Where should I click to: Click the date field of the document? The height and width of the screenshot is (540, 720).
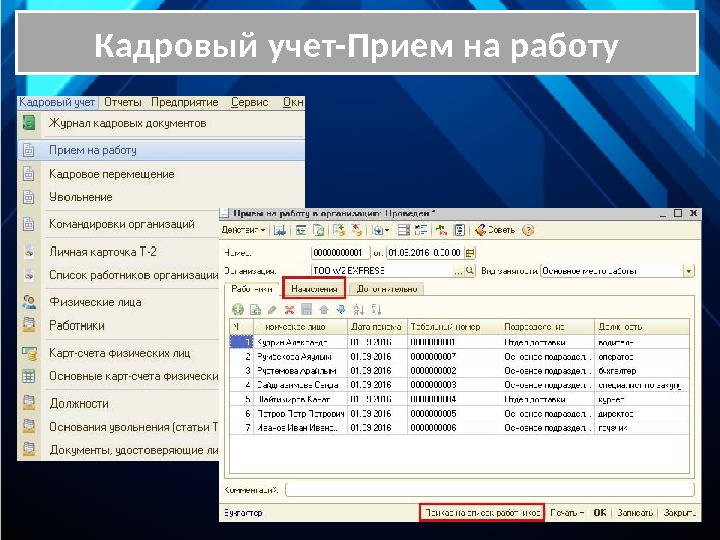pos(424,253)
